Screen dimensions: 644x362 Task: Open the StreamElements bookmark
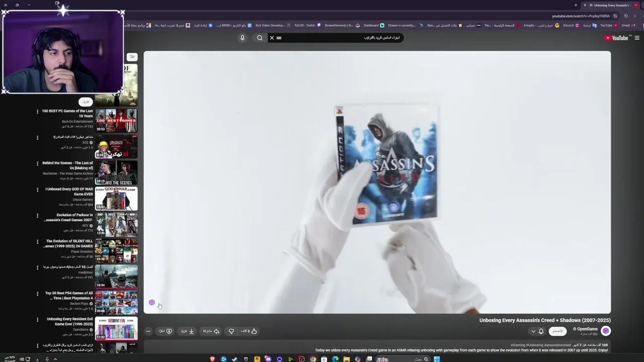(x=342, y=25)
